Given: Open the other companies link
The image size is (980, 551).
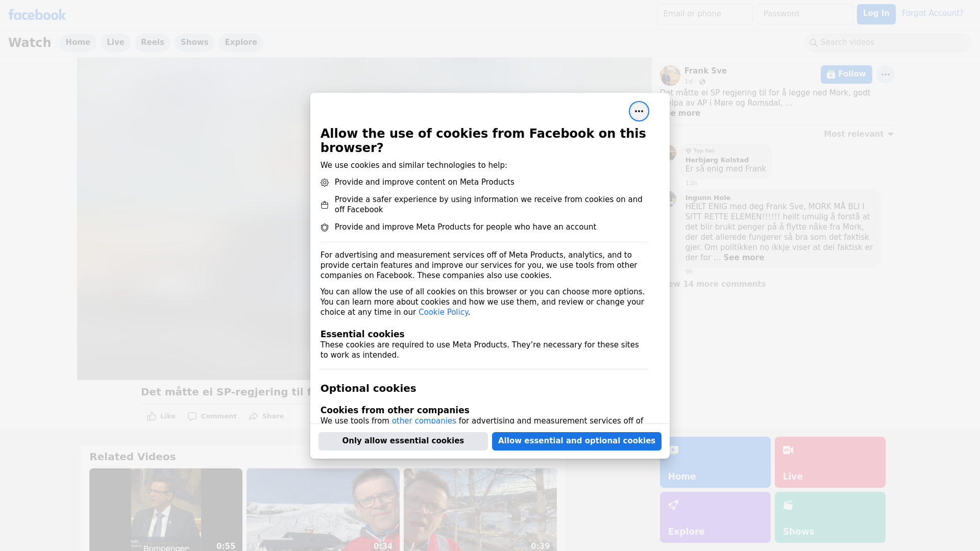Looking at the screenshot, I should tap(424, 421).
